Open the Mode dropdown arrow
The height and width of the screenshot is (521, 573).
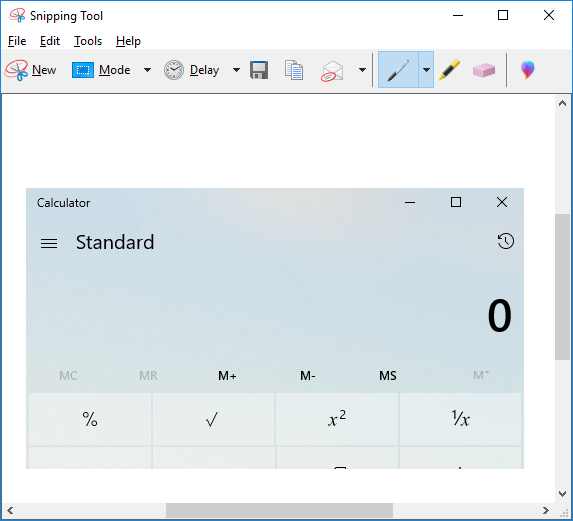147,70
